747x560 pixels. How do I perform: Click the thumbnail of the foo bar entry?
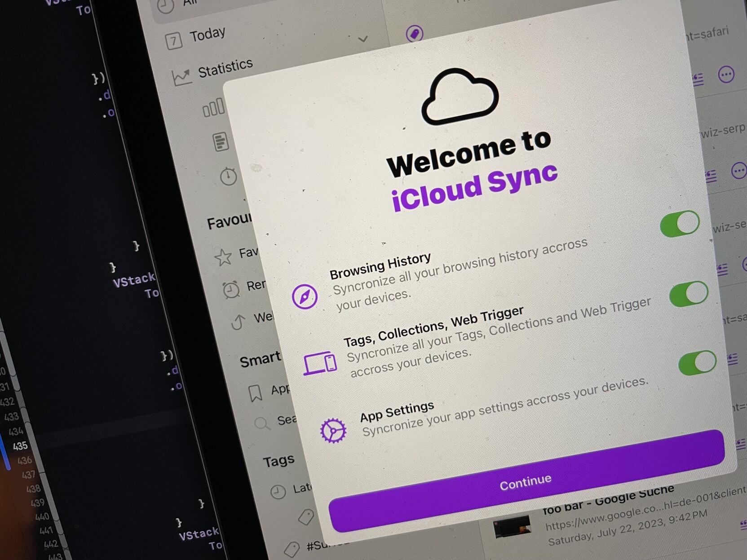[x=512, y=526]
